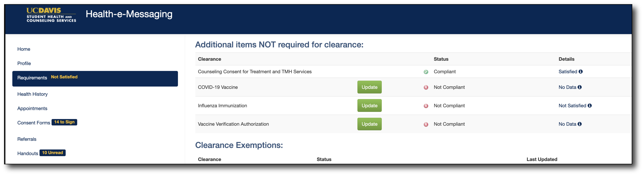Click info icon beside Vaccine Verification No Data

tap(580, 124)
